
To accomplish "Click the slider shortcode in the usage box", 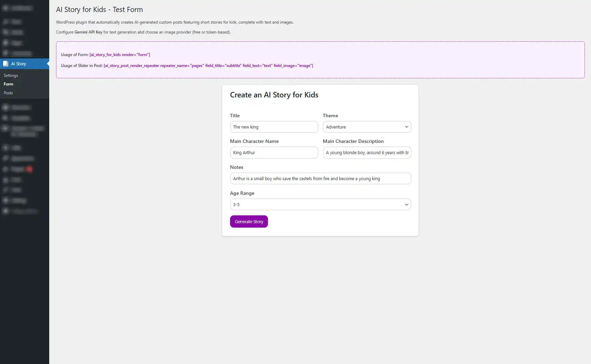I will [209, 66].
